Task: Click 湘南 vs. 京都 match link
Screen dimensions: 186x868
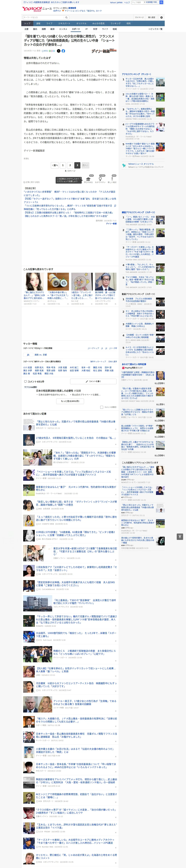Action: [x=41, y=355]
